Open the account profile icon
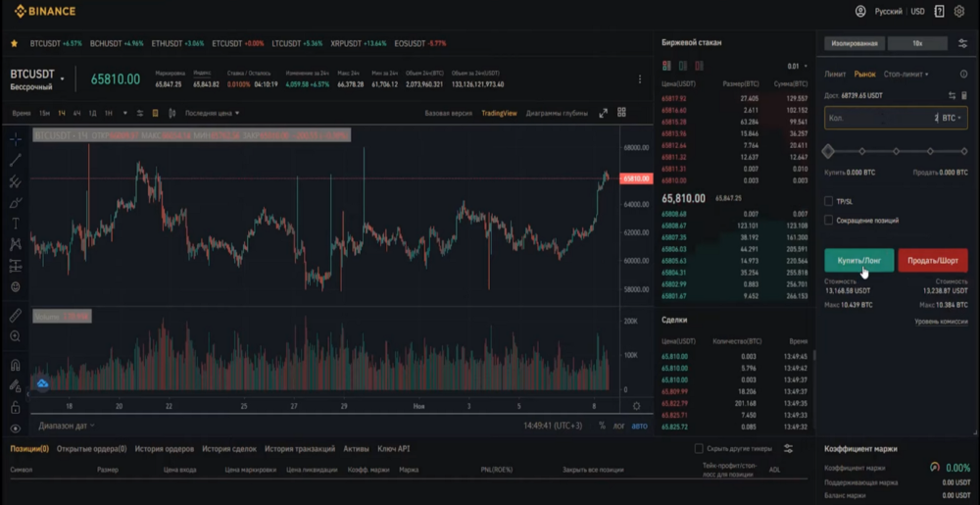Screen dimensions: 980x505 coord(860,11)
